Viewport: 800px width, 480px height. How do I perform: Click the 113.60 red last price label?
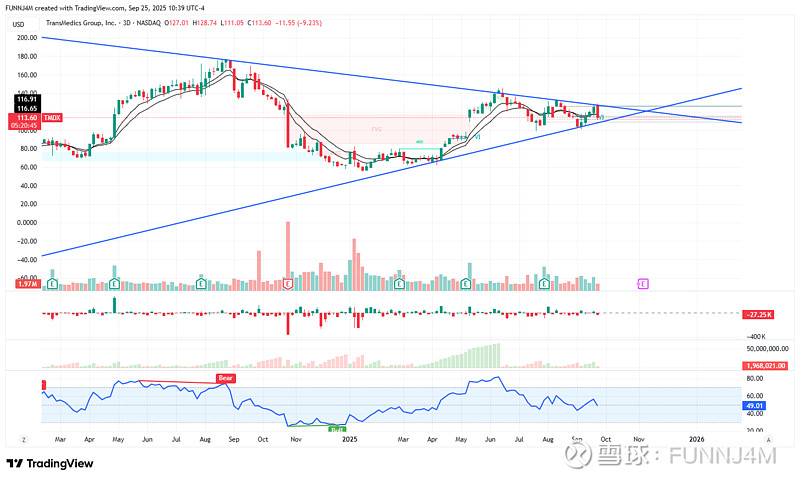(27, 117)
